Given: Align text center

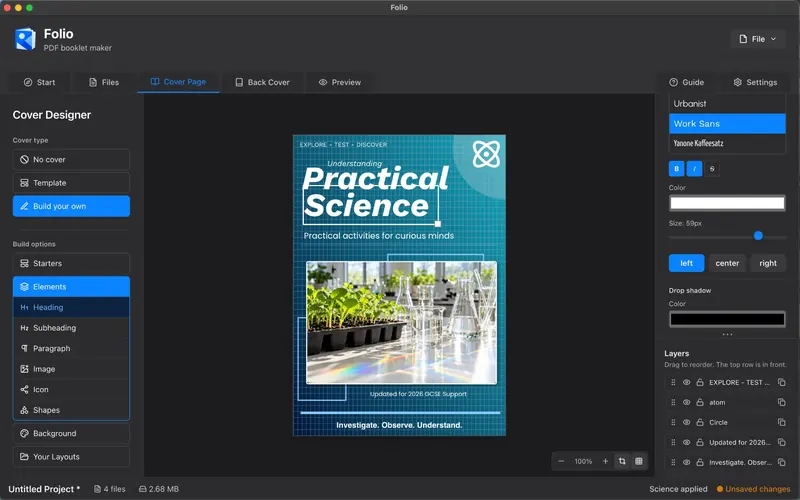Looking at the screenshot, I should click(727, 263).
